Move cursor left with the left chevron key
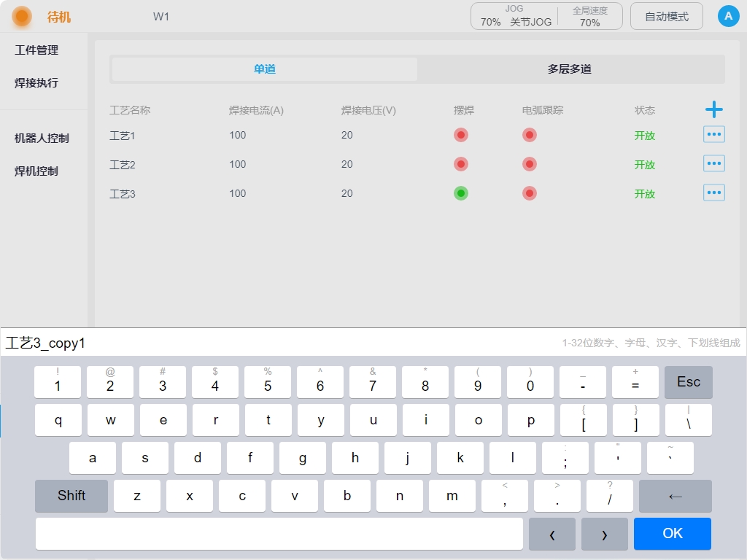The image size is (747, 560). coord(551,534)
